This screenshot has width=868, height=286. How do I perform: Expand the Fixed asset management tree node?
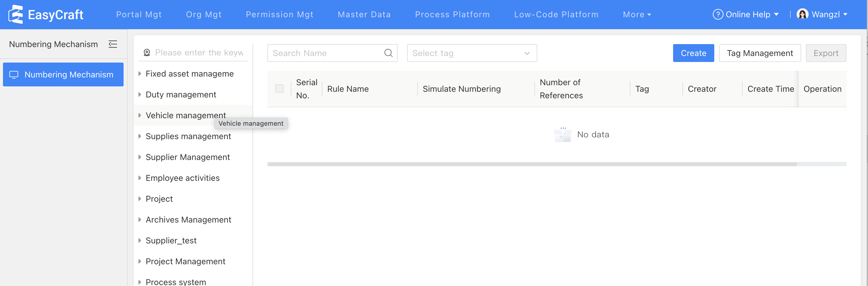click(140, 74)
